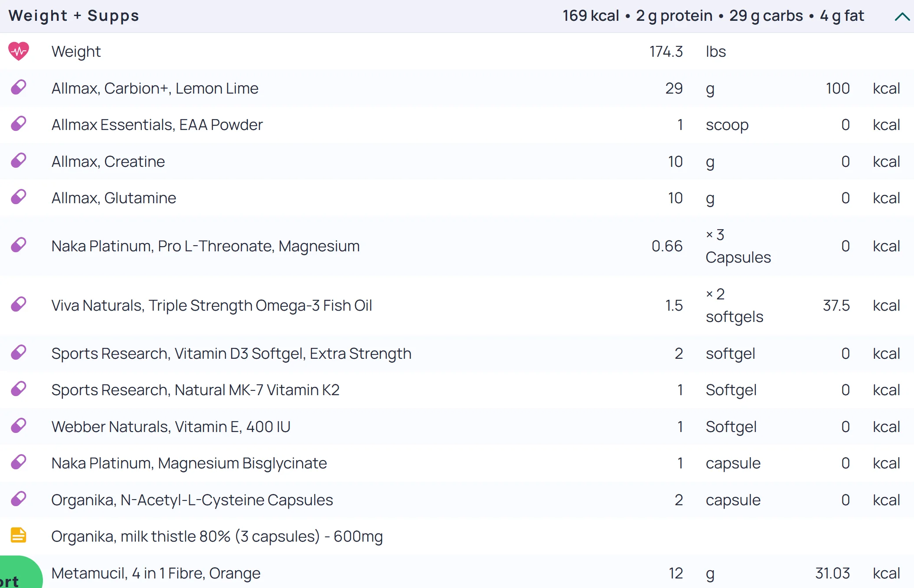The image size is (914, 588).
Task: Select Naka Platinum, Magnesium Bisglycinate entry
Action: [x=189, y=463]
